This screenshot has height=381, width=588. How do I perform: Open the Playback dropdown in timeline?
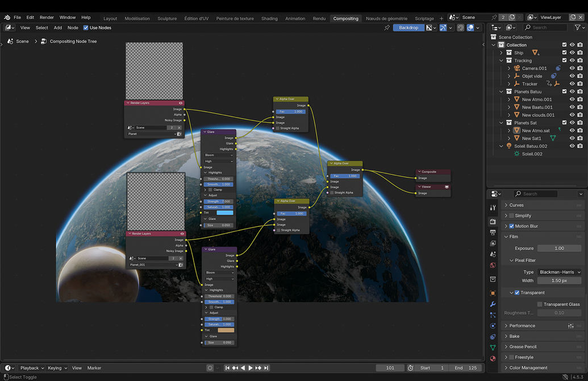click(x=32, y=368)
